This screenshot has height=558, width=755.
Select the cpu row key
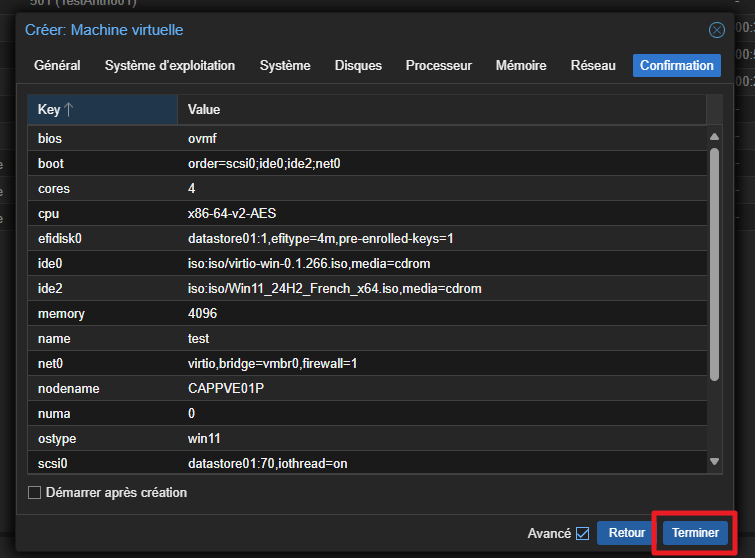[x=49, y=214]
